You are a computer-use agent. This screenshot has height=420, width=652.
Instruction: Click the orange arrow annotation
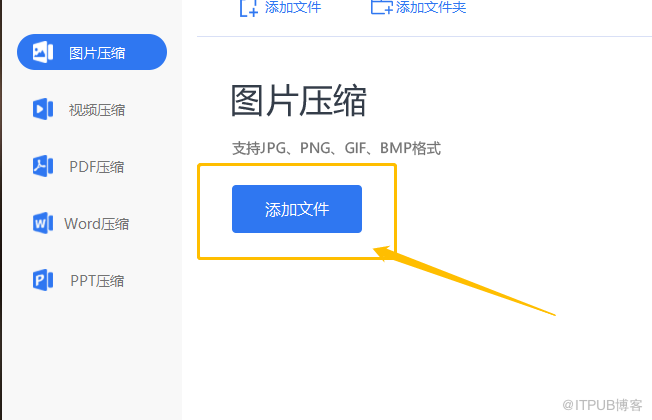464,281
